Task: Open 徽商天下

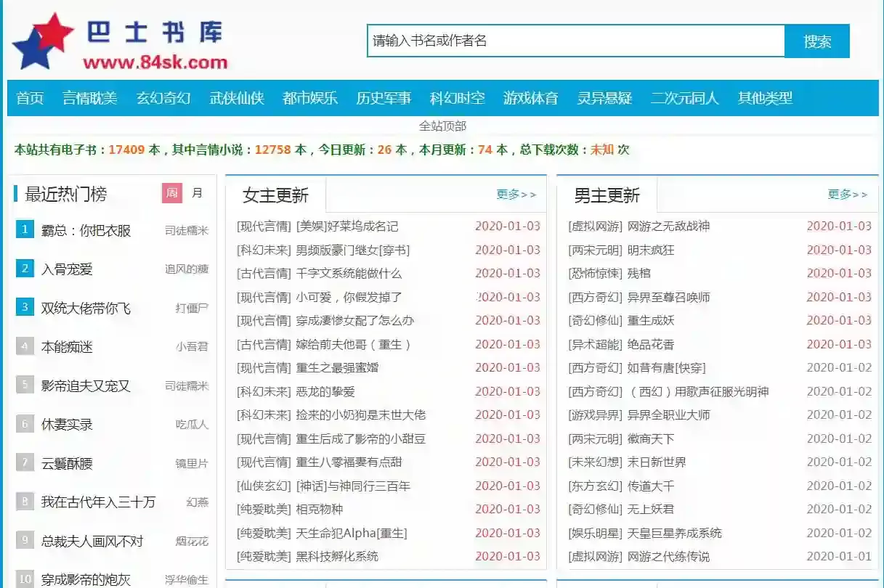Action: [651, 438]
